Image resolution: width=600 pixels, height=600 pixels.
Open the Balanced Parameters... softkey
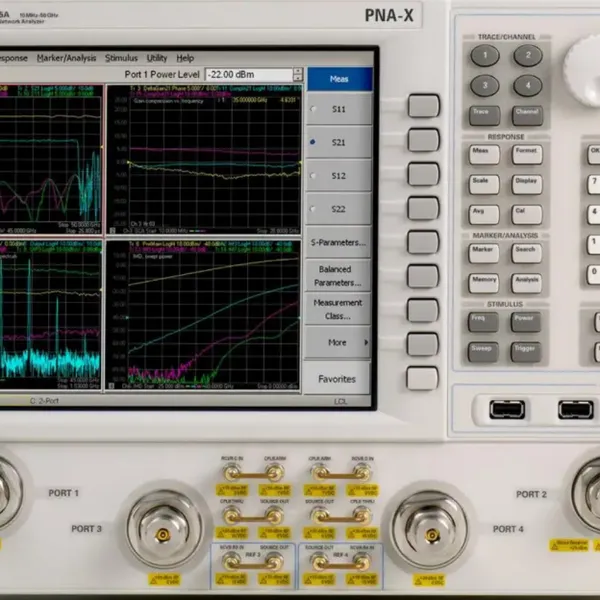[x=339, y=276]
